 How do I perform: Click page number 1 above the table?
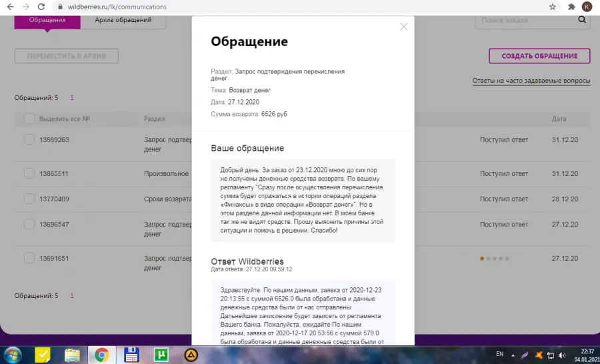72,97
